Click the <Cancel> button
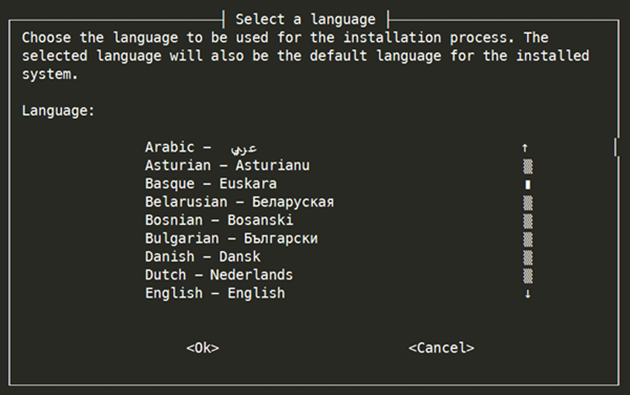 (441, 348)
